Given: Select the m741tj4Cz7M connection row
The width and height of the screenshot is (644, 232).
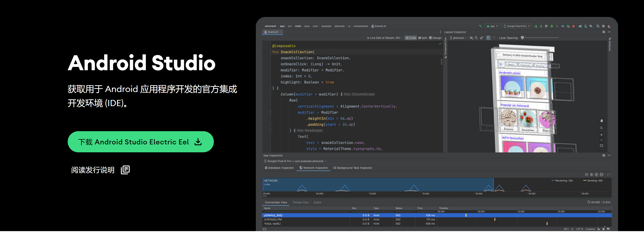Looking at the screenshot, I should click(437, 219).
